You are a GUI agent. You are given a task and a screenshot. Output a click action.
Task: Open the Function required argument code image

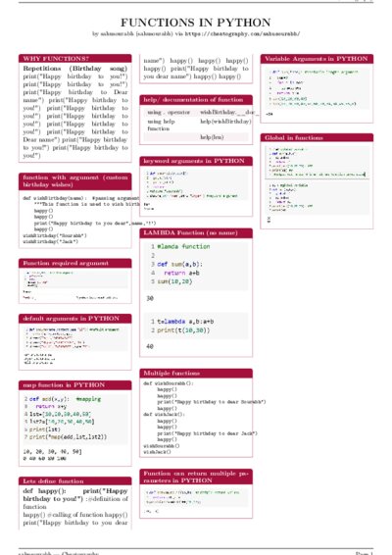coord(75,285)
